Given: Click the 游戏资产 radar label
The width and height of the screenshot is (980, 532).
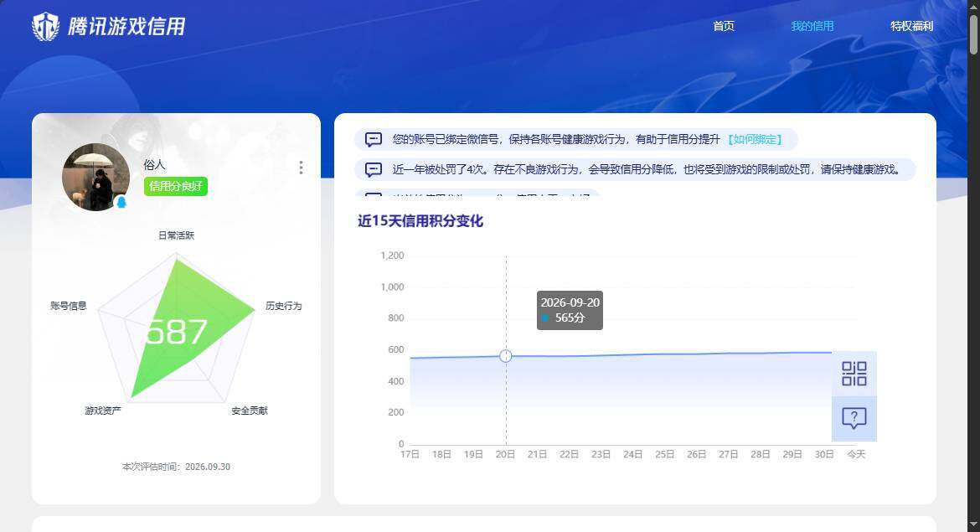Looking at the screenshot, I should (103, 411).
